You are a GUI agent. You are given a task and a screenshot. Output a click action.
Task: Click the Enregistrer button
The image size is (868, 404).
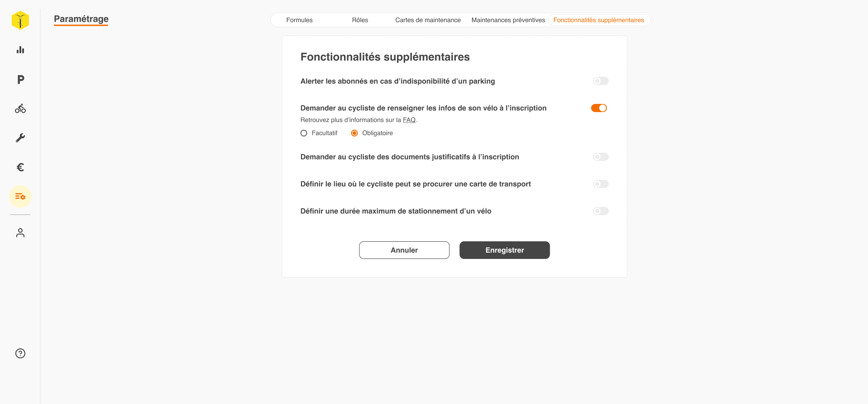click(x=505, y=250)
